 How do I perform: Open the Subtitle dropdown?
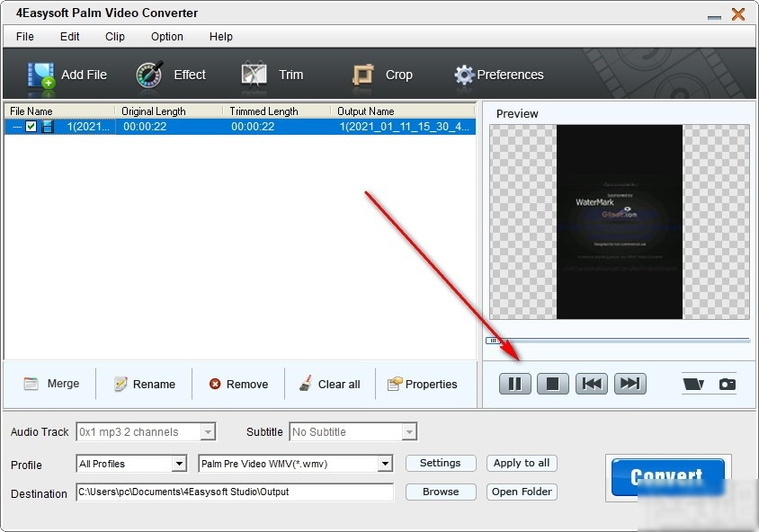click(409, 431)
